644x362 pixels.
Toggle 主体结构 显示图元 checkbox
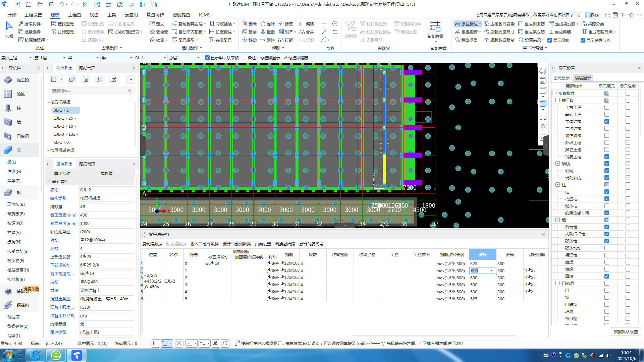(607, 121)
